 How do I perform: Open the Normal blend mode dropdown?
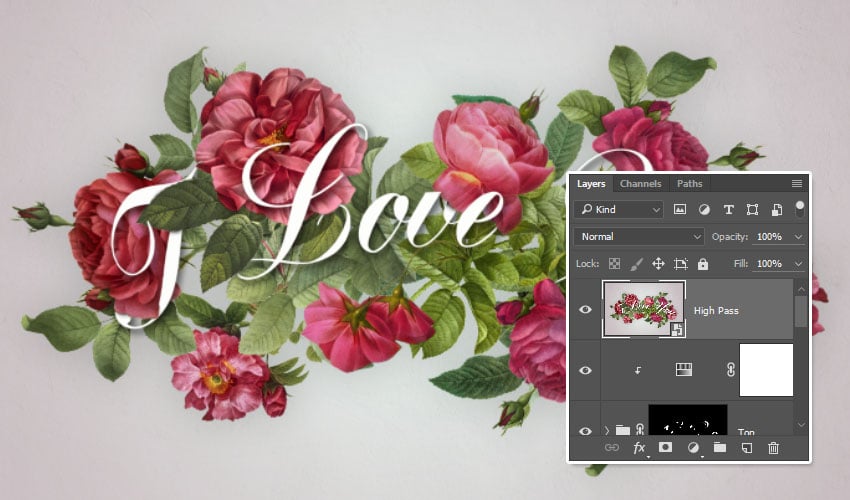(639, 236)
